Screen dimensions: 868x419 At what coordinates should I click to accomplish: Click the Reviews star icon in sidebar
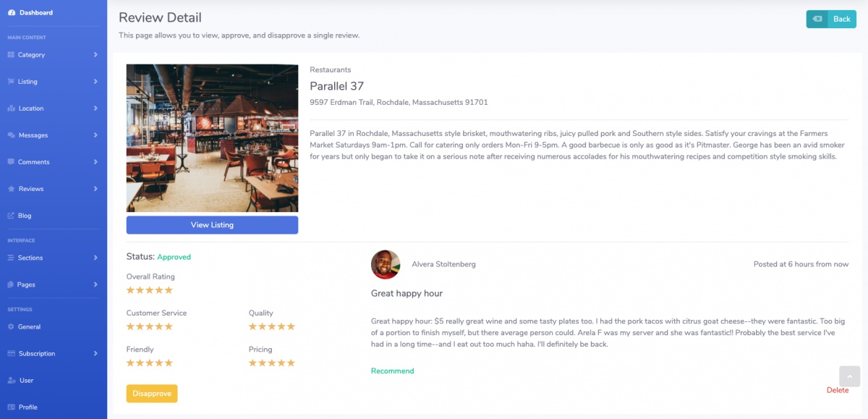tap(11, 189)
